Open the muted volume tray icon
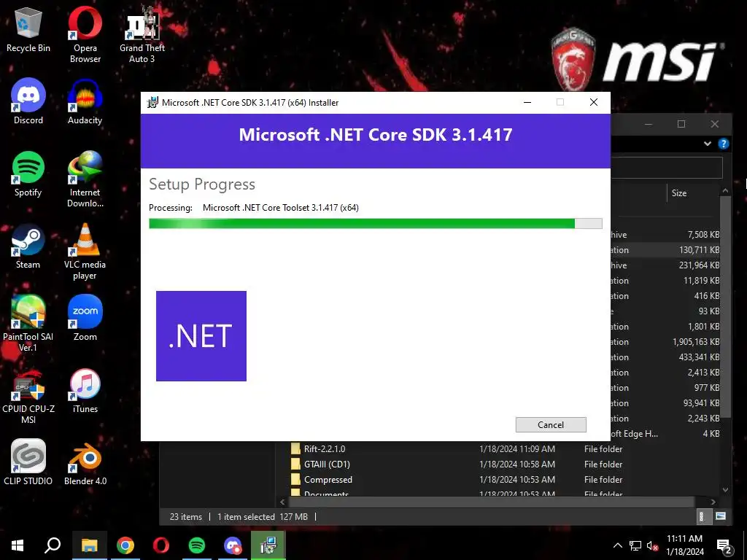The image size is (747, 560). pyautogui.click(x=652, y=545)
